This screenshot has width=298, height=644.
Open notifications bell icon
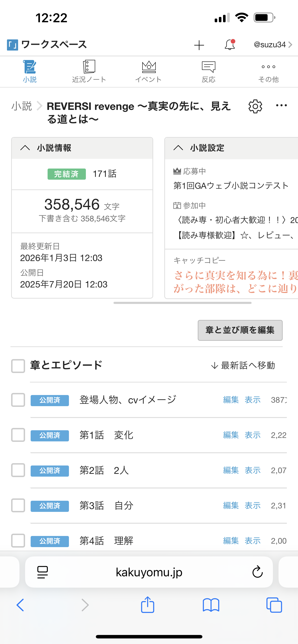230,45
